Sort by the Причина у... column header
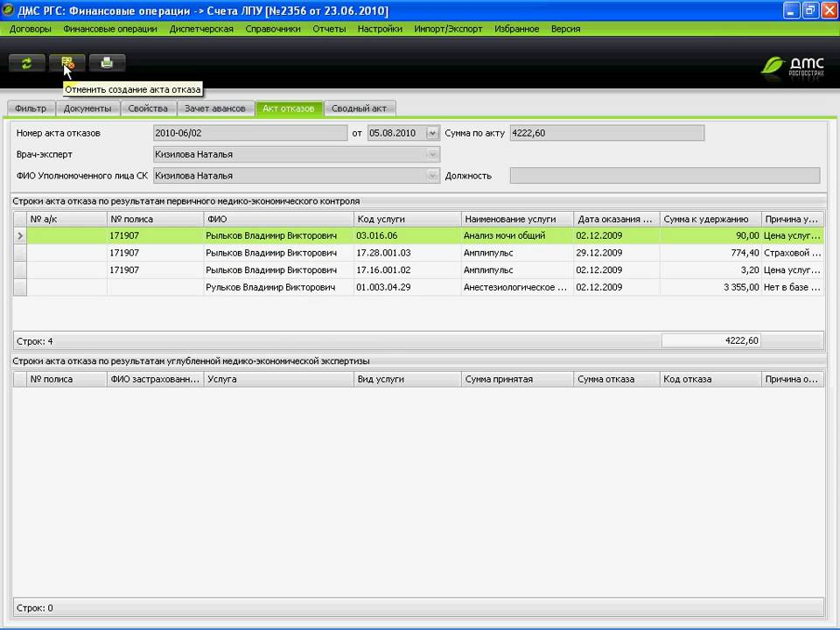Viewport: 840px width, 630px height. (793, 219)
